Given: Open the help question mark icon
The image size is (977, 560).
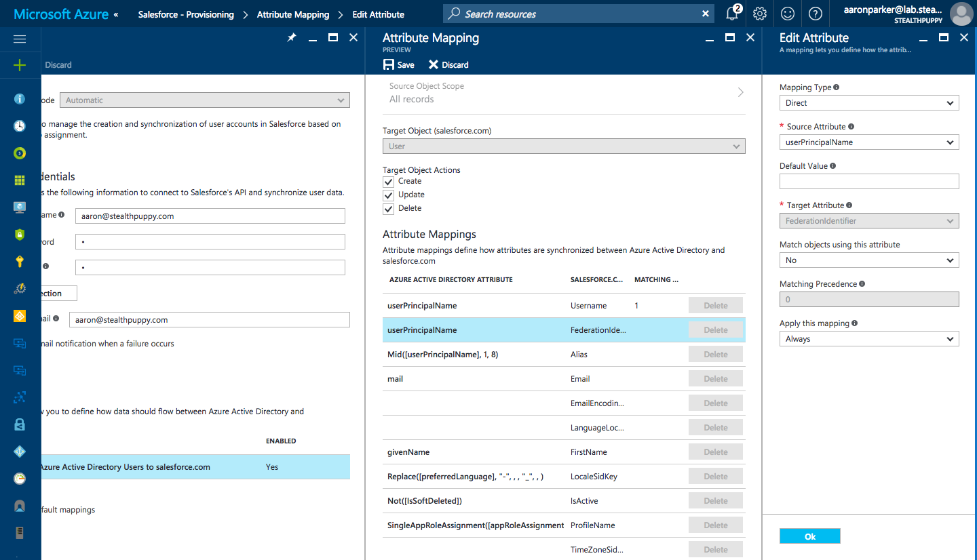Looking at the screenshot, I should tap(816, 14).
